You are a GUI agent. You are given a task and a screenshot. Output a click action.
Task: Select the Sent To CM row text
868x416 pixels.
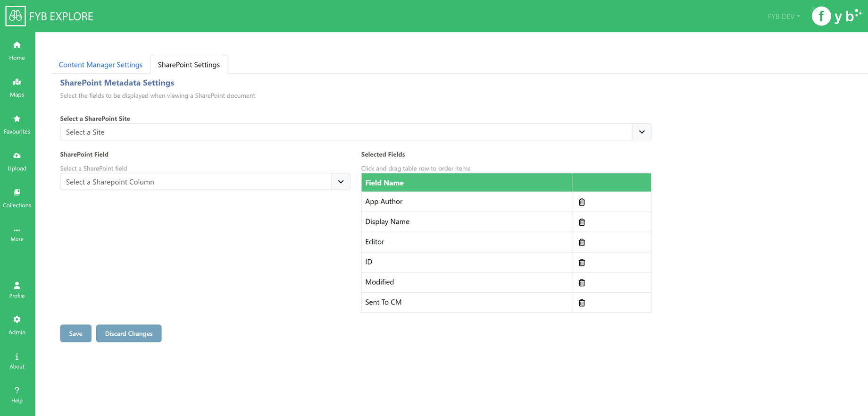click(383, 302)
